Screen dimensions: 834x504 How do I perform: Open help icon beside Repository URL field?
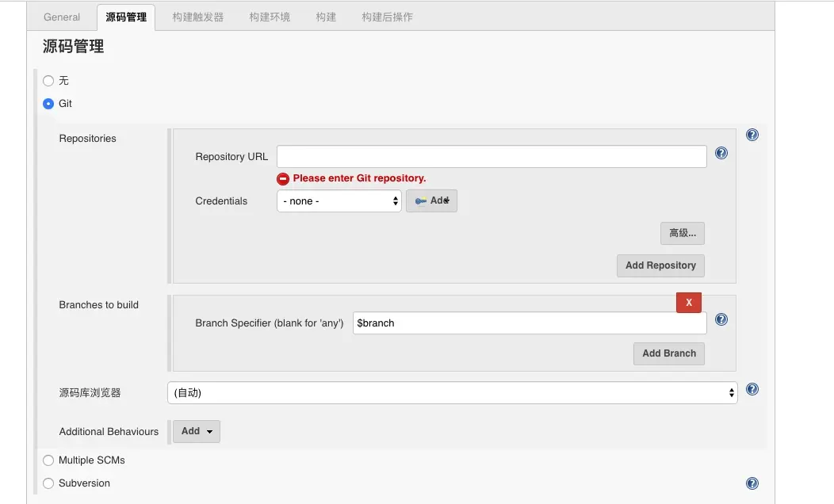(x=721, y=153)
